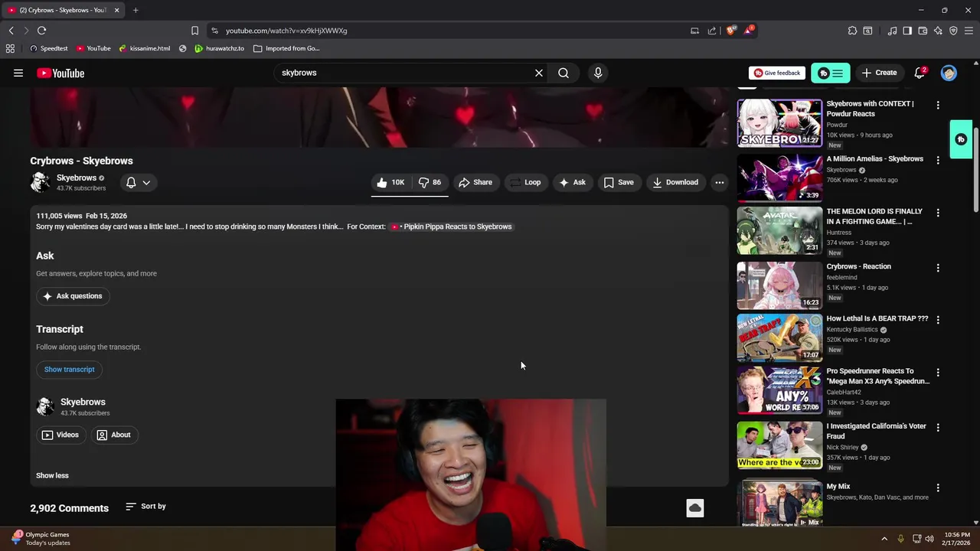Open the My Mix playlist title

[838, 486]
